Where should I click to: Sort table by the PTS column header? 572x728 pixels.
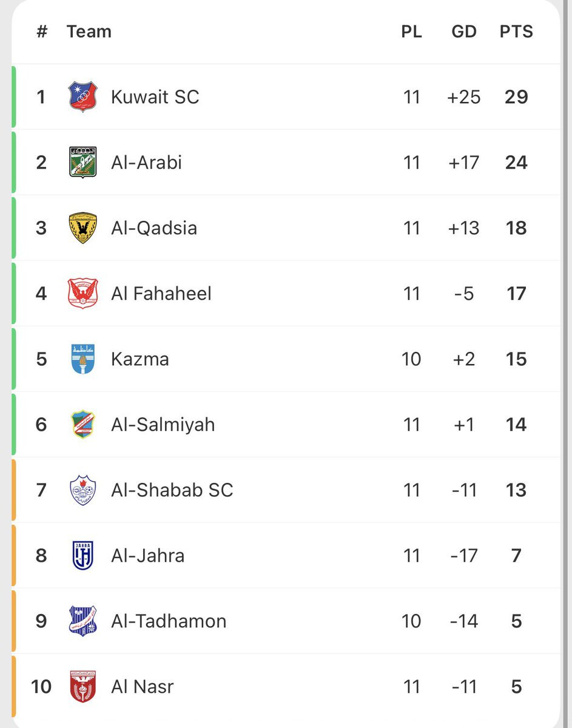tap(516, 32)
